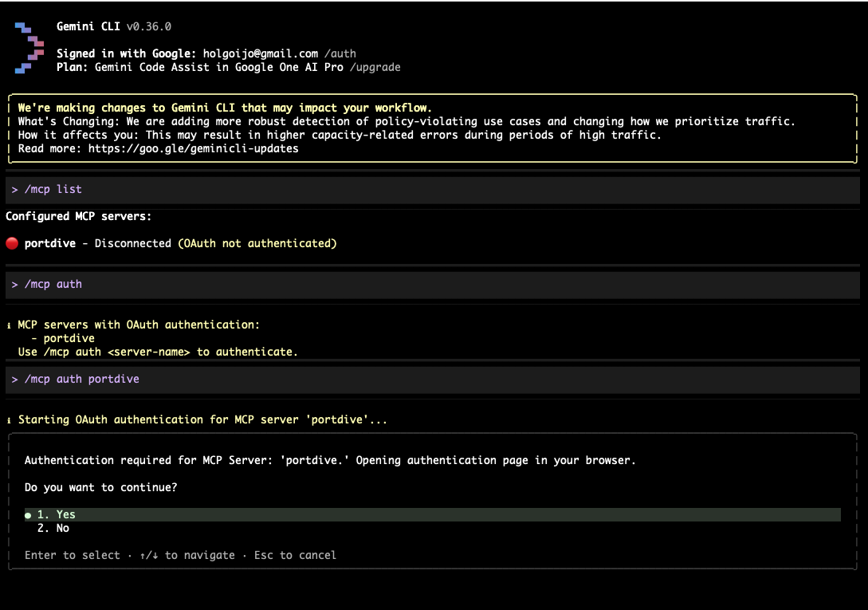Click the "We're making changes to Gemini CLI" heading

tap(225, 108)
